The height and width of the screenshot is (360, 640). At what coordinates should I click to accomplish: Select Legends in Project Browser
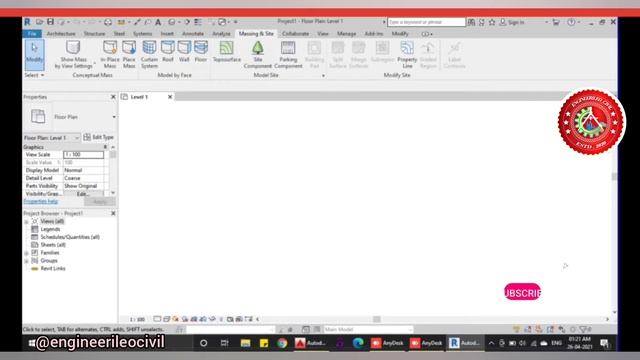(x=50, y=229)
